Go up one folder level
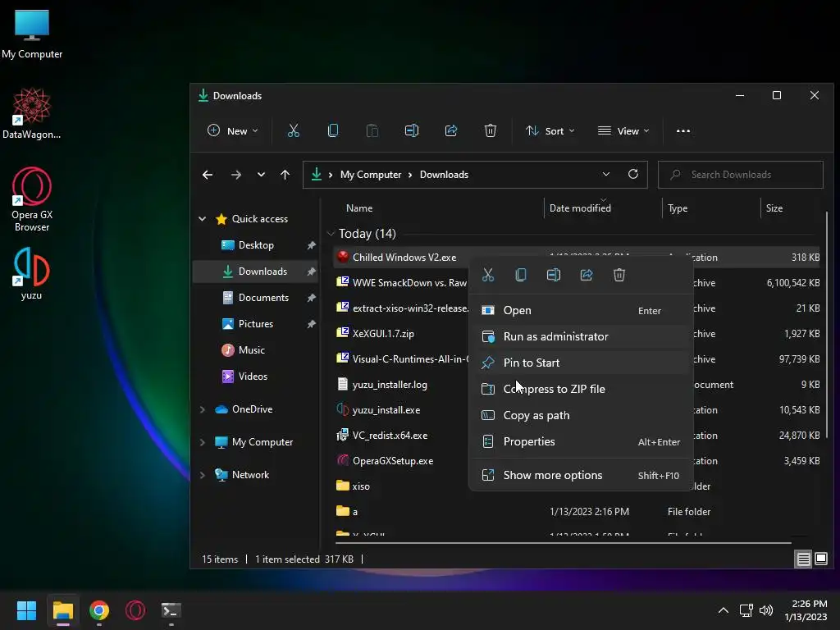The height and width of the screenshot is (630, 840). (x=285, y=175)
